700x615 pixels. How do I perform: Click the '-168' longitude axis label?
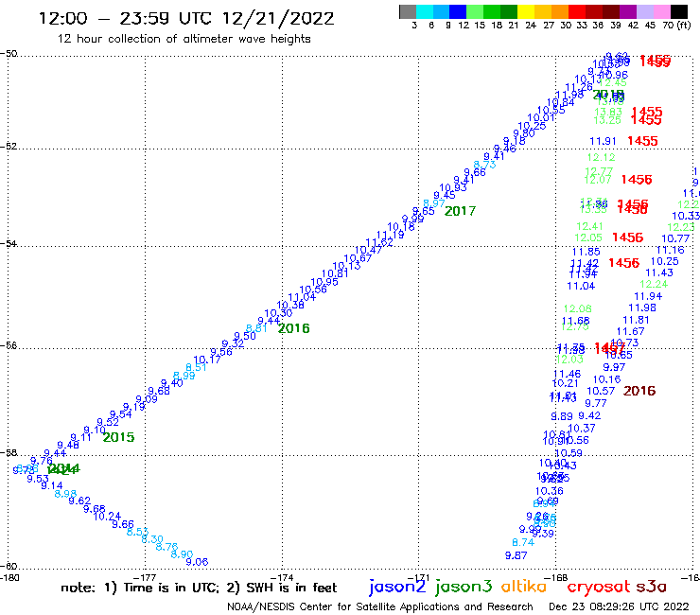(556, 577)
